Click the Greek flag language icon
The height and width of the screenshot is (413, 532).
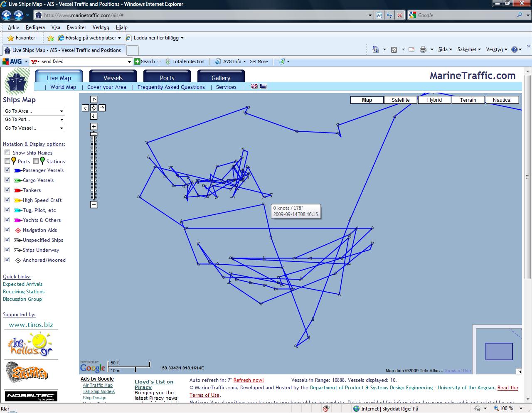coord(263,86)
